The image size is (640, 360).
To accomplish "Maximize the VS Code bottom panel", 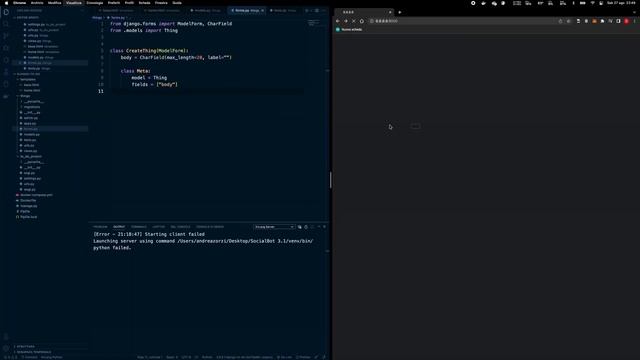I will click(x=319, y=227).
